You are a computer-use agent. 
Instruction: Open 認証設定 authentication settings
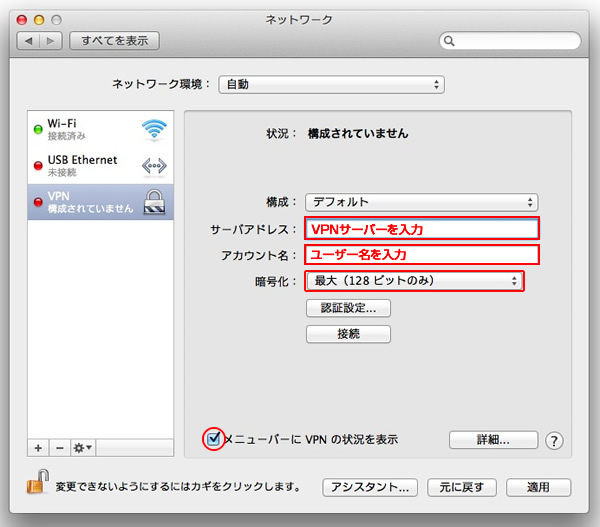(x=348, y=308)
